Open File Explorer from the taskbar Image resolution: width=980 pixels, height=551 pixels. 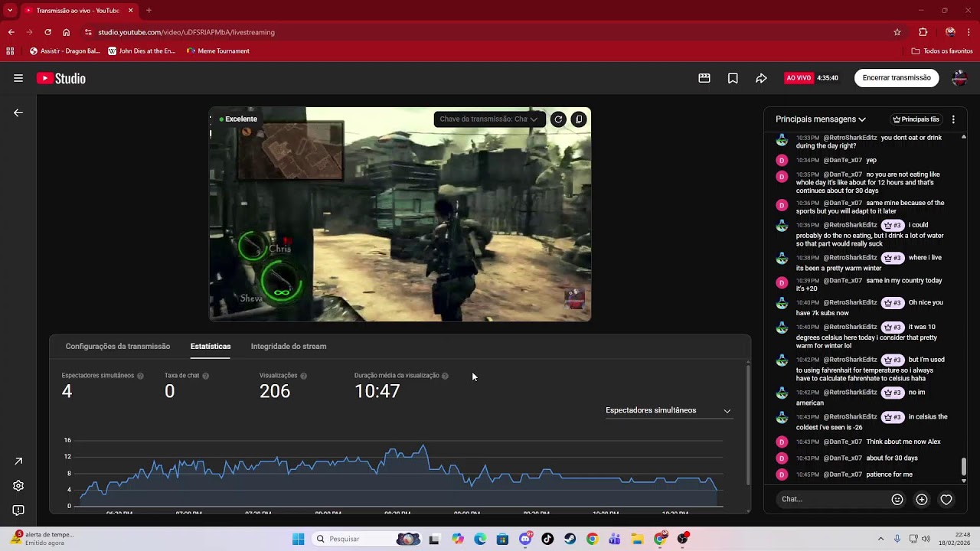[637, 539]
